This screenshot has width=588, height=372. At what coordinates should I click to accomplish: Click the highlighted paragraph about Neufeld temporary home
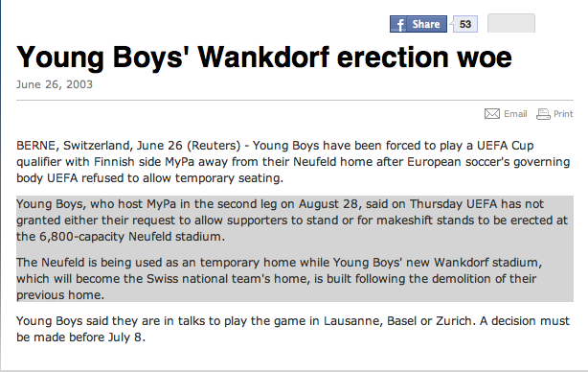(279, 279)
